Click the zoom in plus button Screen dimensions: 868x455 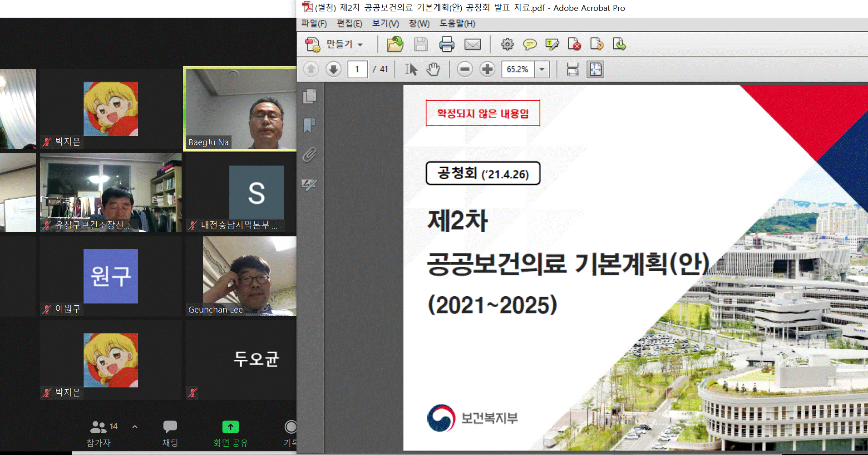[487, 69]
